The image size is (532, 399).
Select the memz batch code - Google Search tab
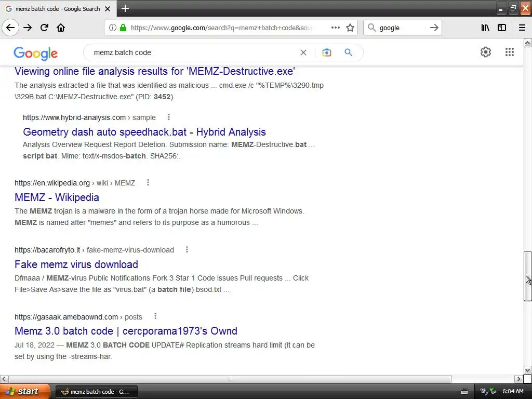pyautogui.click(x=58, y=9)
